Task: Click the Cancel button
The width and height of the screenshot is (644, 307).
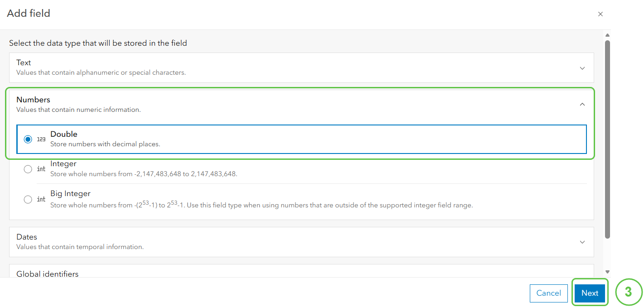Action: (x=548, y=293)
